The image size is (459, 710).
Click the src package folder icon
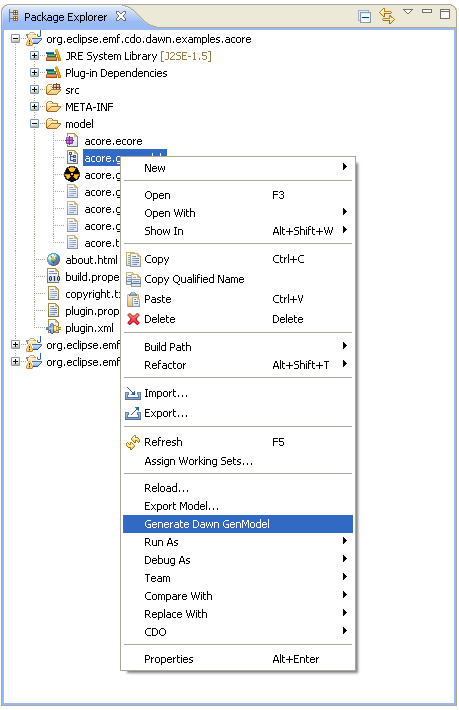tap(53, 89)
